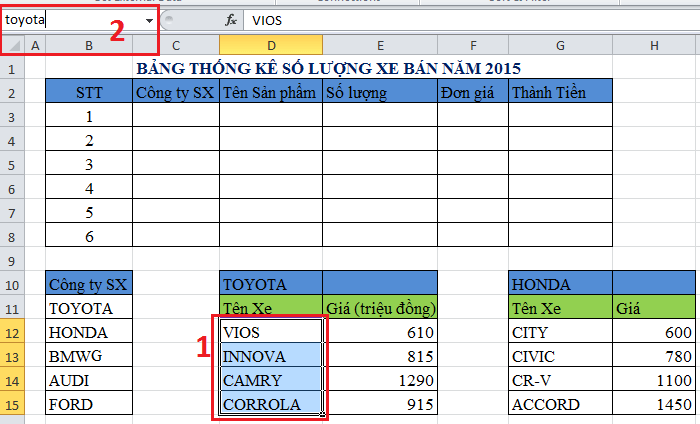Click Tên Xe under the HONDA header
The height and width of the screenshot is (424, 700).
pyautogui.click(x=560, y=308)
